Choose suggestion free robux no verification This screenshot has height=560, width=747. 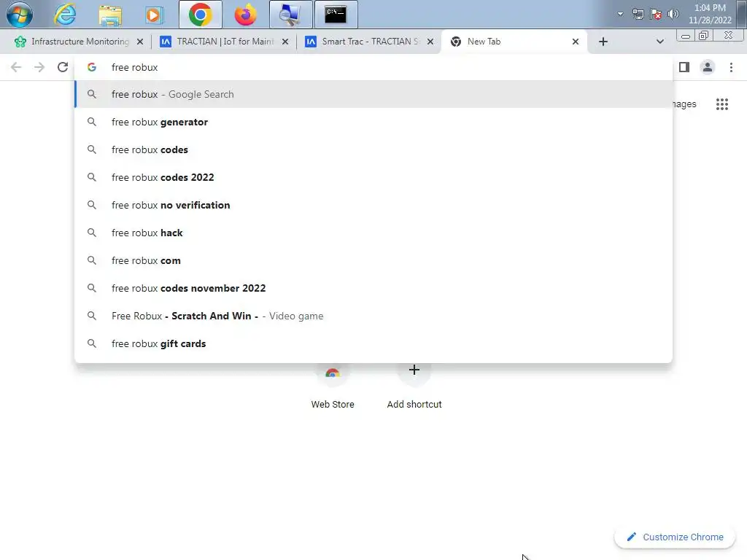click(x=373, y=205)
